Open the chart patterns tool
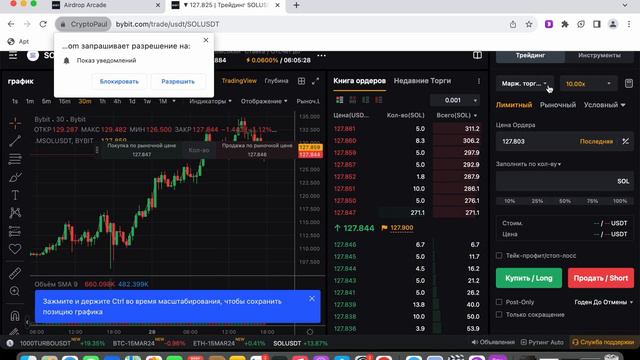Screen dimensions: 640x360 click(15, 213)
